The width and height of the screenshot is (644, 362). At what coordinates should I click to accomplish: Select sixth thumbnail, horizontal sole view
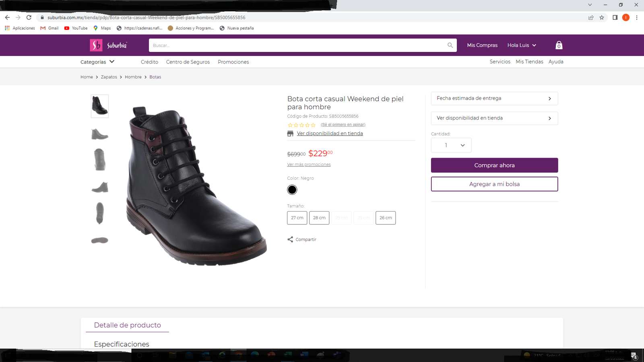(100, 240)
